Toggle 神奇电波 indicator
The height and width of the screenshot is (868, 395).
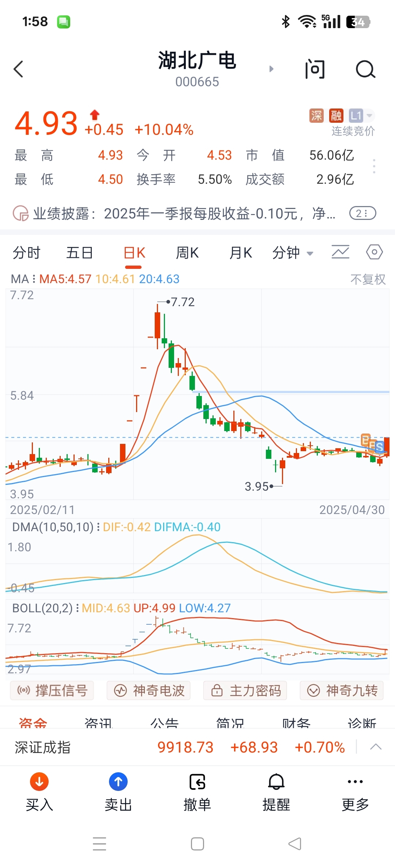click(x=148, y=690)
